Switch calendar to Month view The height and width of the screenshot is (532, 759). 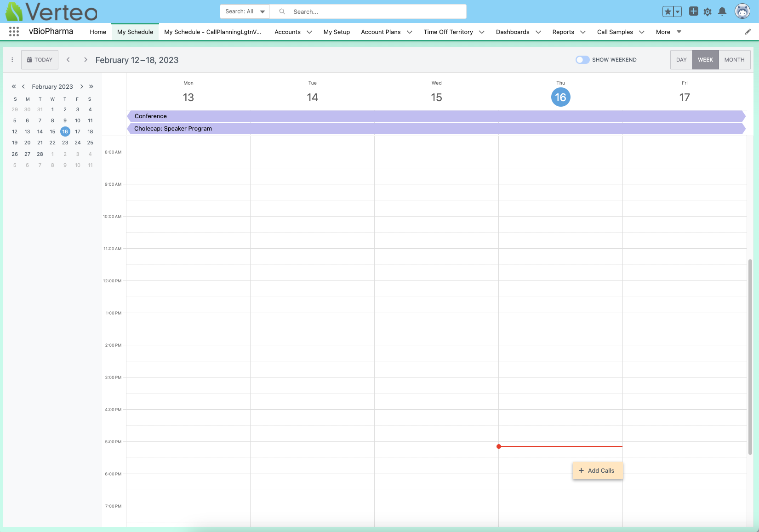[734, 60]
